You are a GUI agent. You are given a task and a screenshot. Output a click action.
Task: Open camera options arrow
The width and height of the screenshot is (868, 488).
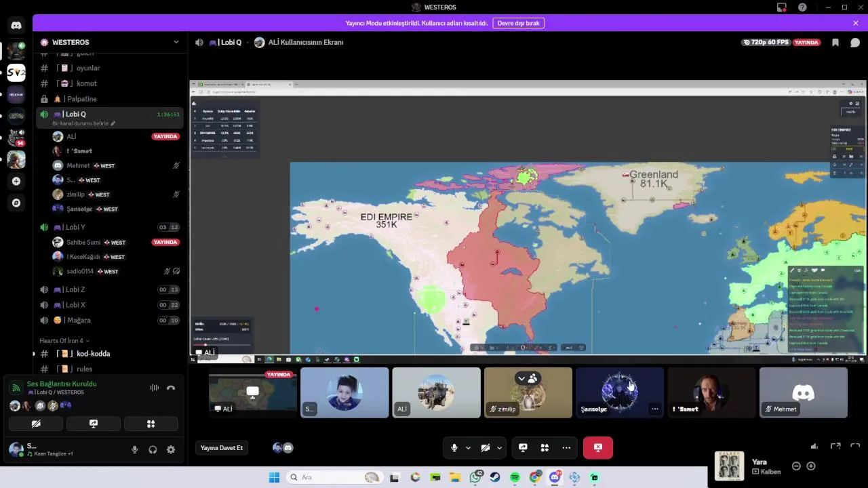[499, 447]
